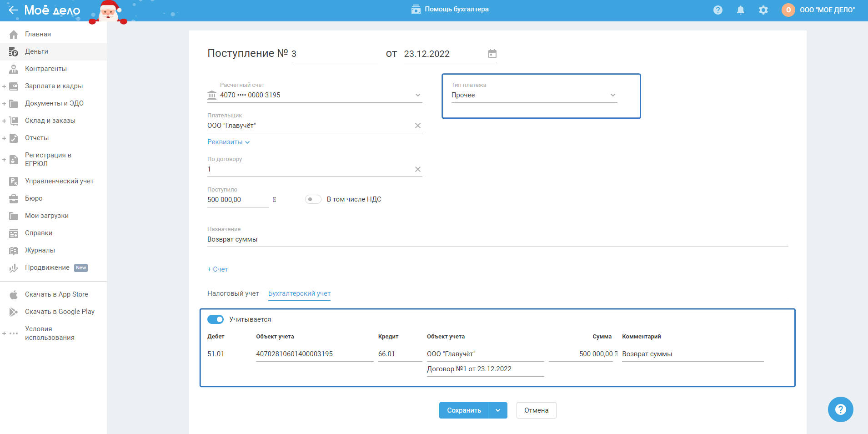
Task: Expand Реквизиты details
Action: pos(228,142)
